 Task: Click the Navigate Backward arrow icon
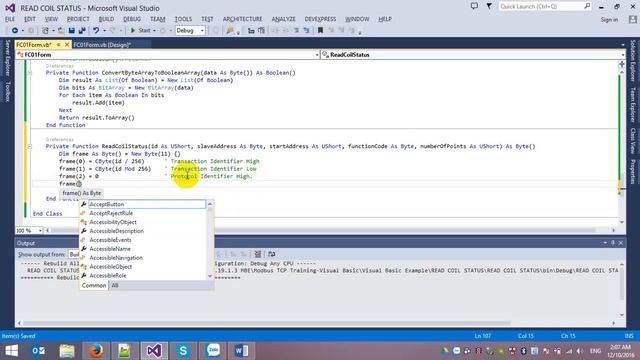click(x=15, y=31)
